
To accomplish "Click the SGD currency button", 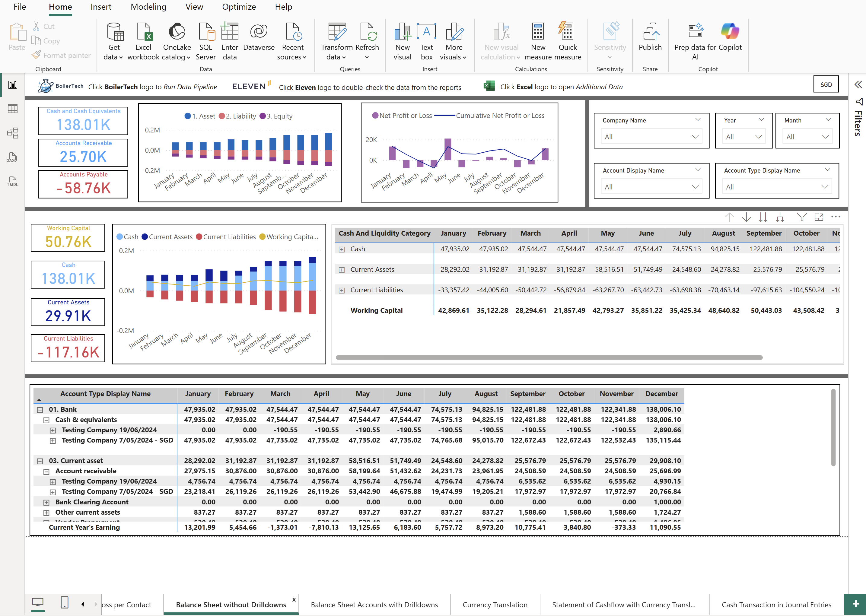I will tap(826, 84).
